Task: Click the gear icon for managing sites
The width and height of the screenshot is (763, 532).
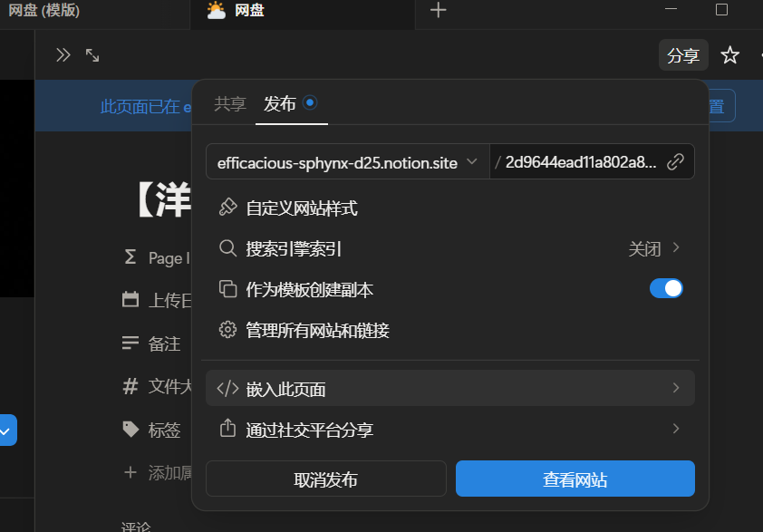Action: coord(227,330)
